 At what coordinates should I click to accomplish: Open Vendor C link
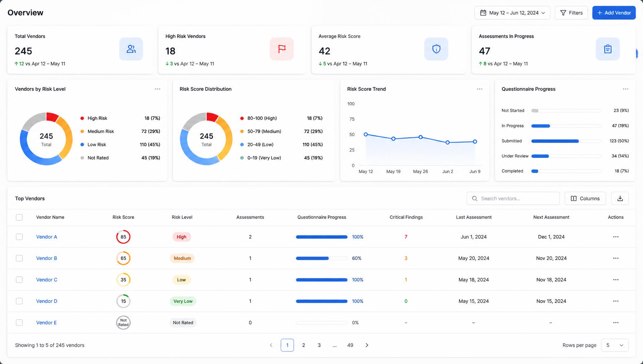[x=47, y=280]
